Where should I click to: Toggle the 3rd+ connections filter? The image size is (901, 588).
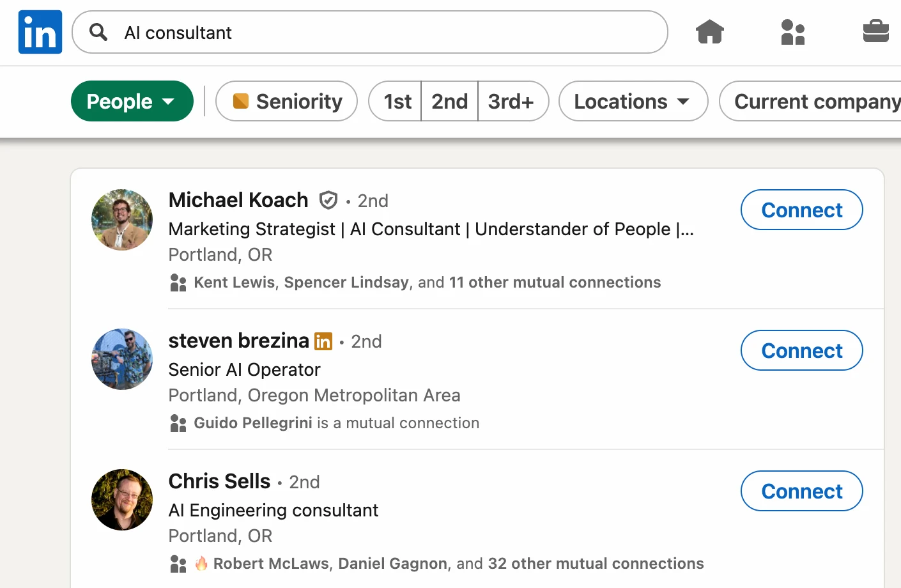click(x=513, y=101)
